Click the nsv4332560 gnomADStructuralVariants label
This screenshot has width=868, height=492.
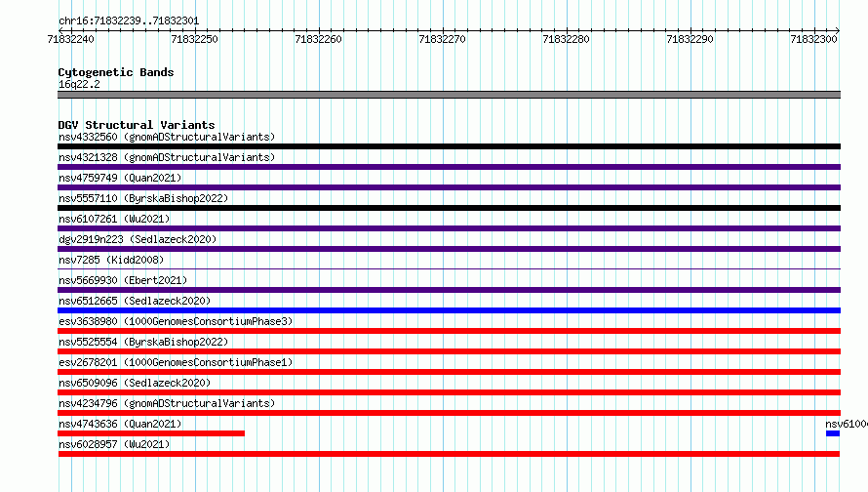[167, 137]
